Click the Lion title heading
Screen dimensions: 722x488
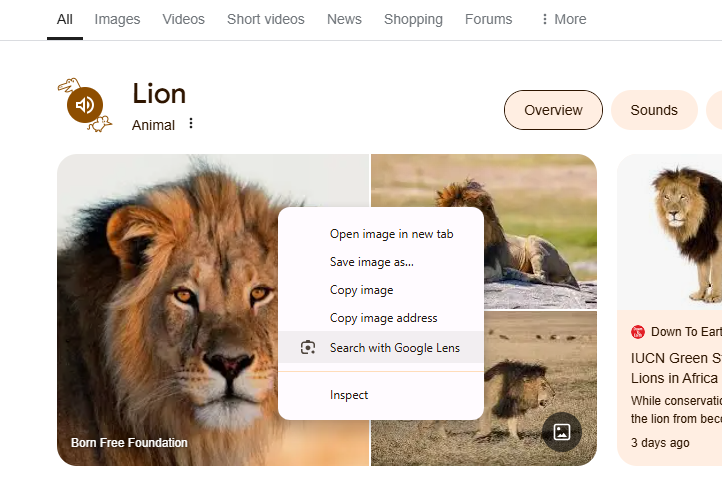click(x=159, y=94)
